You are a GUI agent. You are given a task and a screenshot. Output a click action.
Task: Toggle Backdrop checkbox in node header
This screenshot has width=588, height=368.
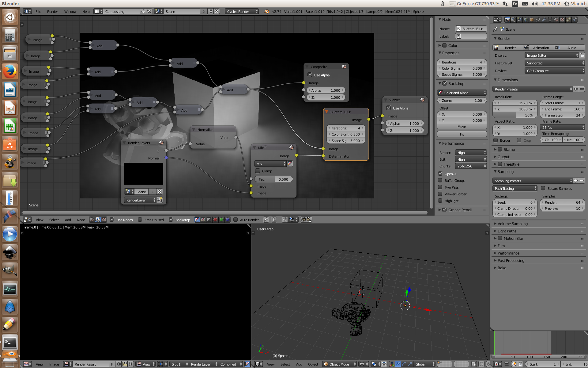click(x=171, y=220)
